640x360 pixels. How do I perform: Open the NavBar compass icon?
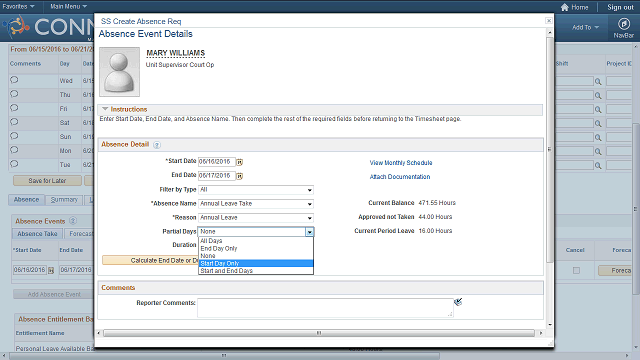click(623, 24)
